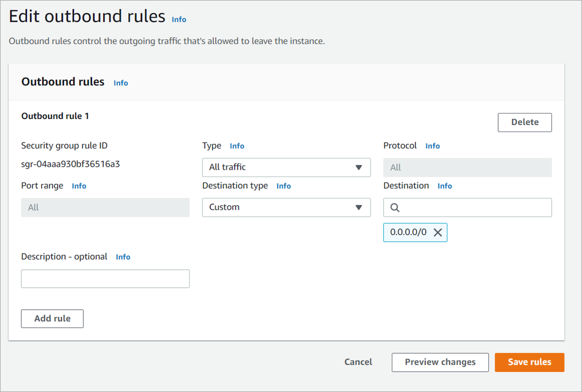Click Save rules

[x=529, y=362]
